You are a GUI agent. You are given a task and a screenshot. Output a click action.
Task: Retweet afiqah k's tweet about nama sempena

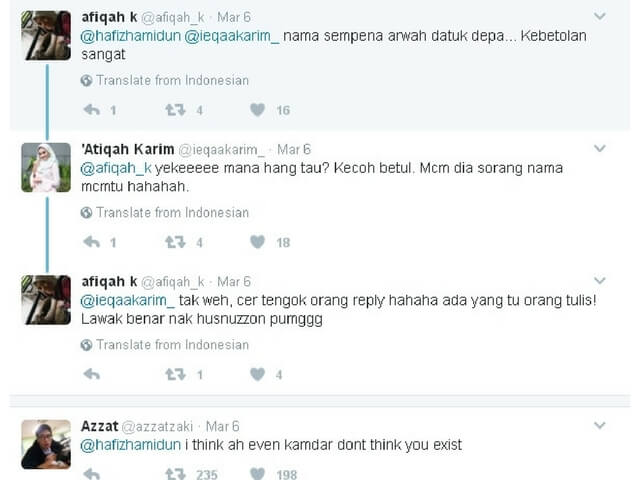point(175,110)
